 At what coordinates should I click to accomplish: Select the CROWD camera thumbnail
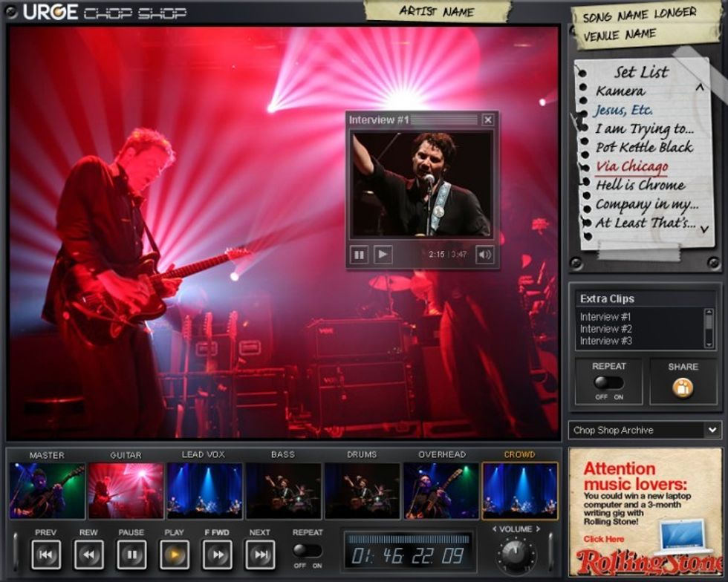click(x=520, y=491)
